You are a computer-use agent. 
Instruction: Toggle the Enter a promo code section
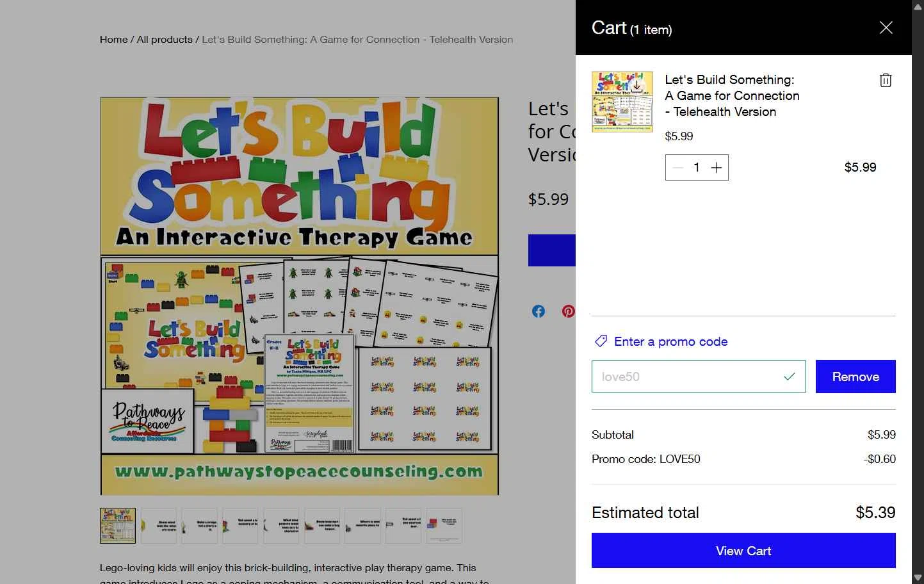[670, 341]
